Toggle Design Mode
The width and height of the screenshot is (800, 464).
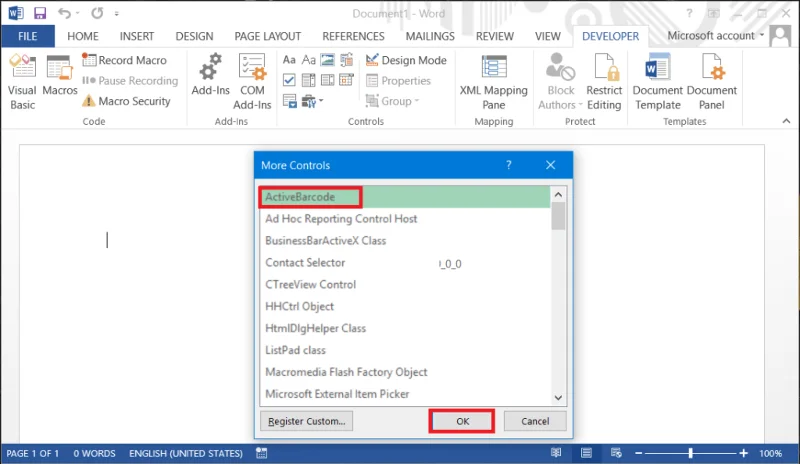pos(406,60)
